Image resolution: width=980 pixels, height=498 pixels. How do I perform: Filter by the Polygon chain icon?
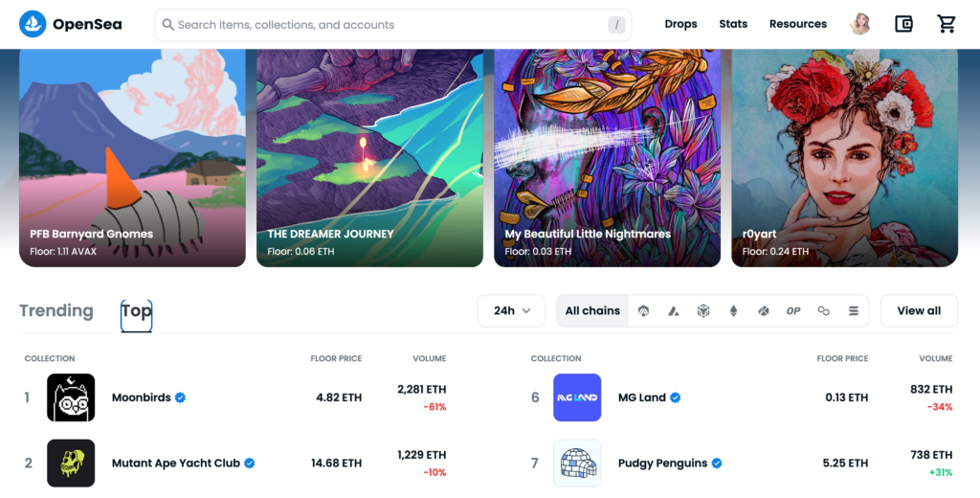(824, 311)
